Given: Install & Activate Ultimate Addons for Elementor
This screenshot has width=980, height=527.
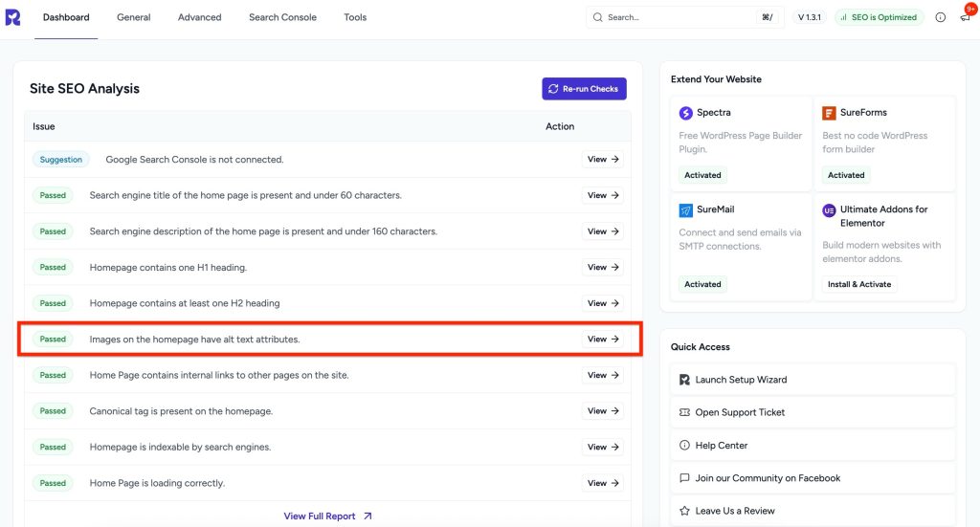Looking at the screenshot, I should point(858,284).
